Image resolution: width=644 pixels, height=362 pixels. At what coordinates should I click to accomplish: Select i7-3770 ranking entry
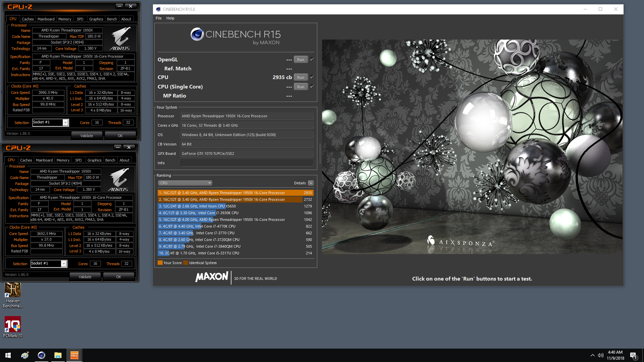(x=235, y=233)
